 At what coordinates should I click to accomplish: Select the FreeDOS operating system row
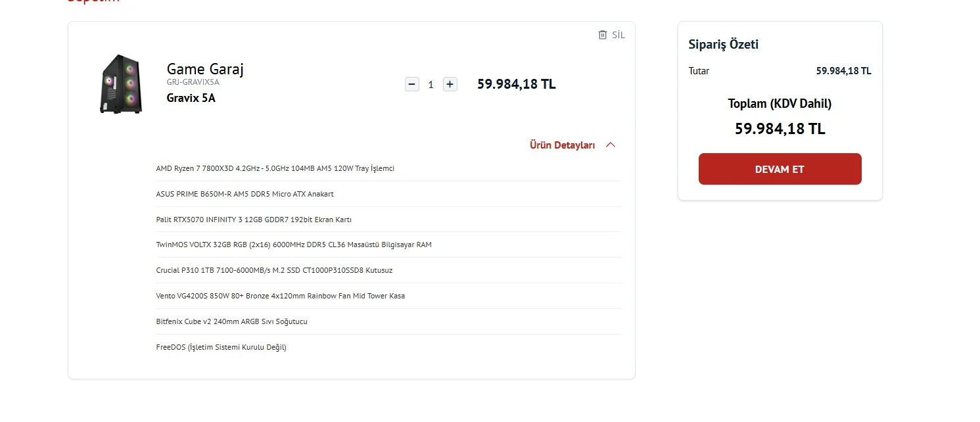pos(221,347)
